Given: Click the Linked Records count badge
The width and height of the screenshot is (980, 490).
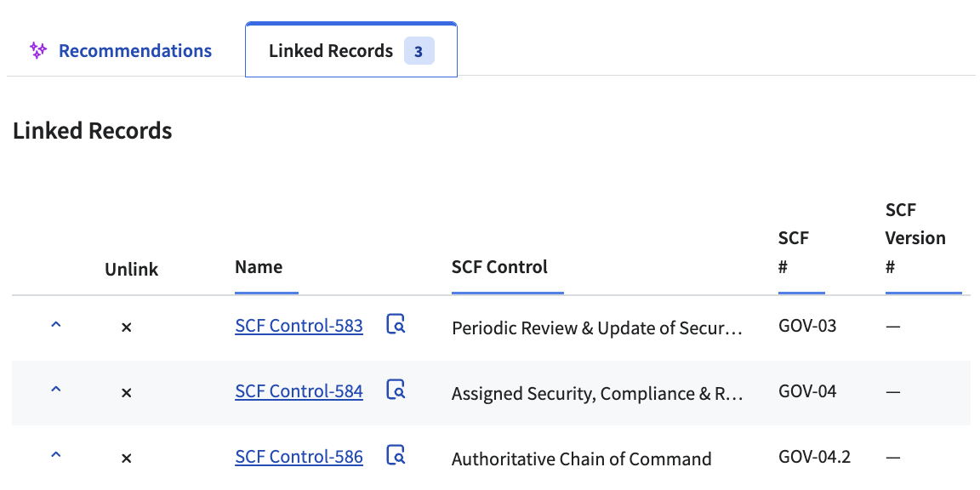Looking at the screenshot, I should pos(419,51).
